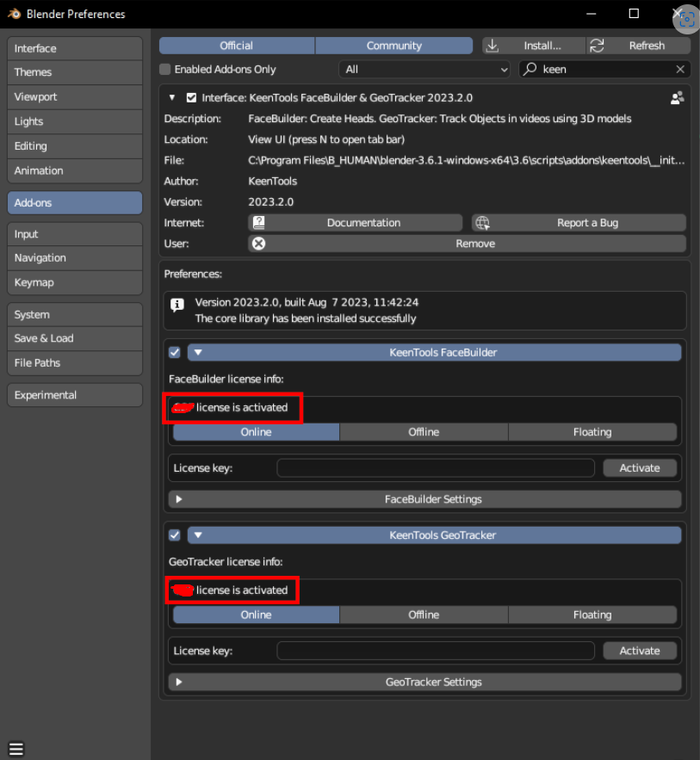Open the Interface preferences section
Viewport: 700px width, 760px height.
[x=75, y=48]
